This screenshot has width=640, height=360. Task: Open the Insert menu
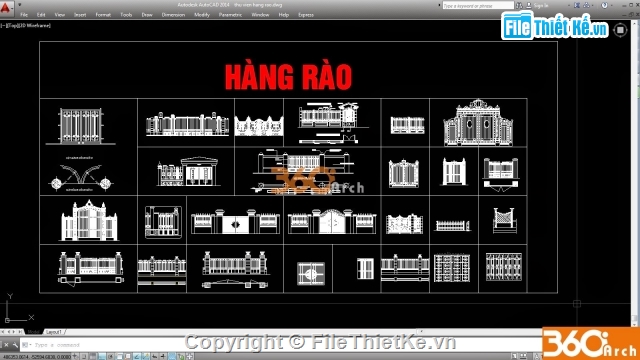[80, 15]
